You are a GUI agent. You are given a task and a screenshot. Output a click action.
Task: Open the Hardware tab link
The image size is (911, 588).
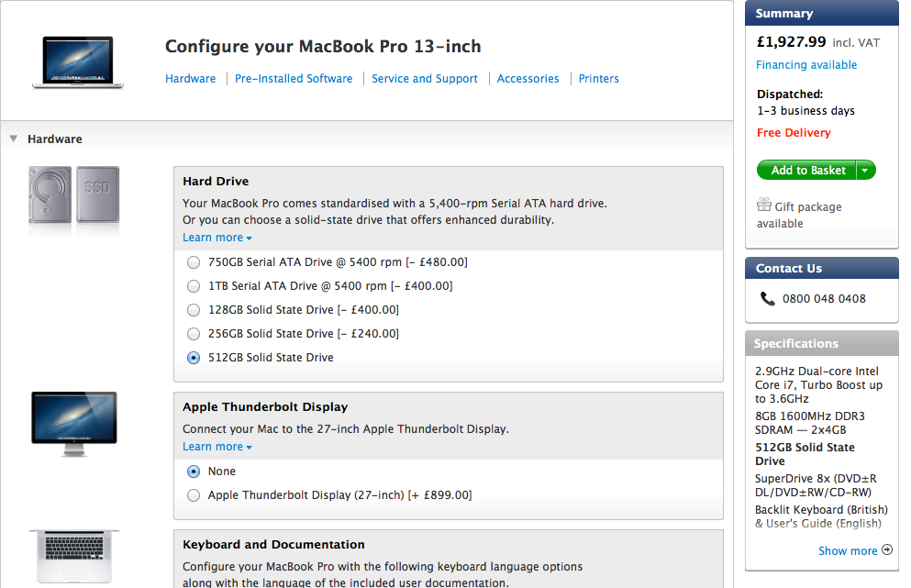tap(190, 79)
